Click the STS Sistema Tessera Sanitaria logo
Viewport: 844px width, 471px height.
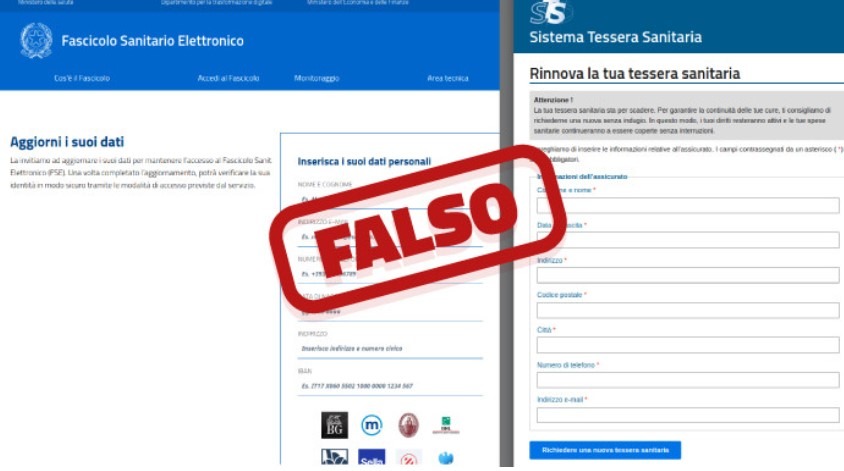551,12
